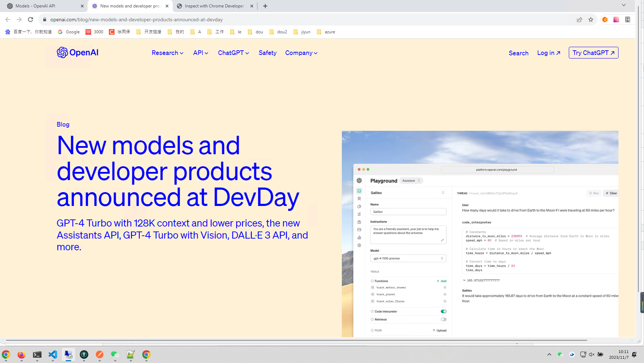Open the last Chrome icon in the taskbar
Image resolution: width=644 pixels, height=363 pixels.
pos(146,354)
